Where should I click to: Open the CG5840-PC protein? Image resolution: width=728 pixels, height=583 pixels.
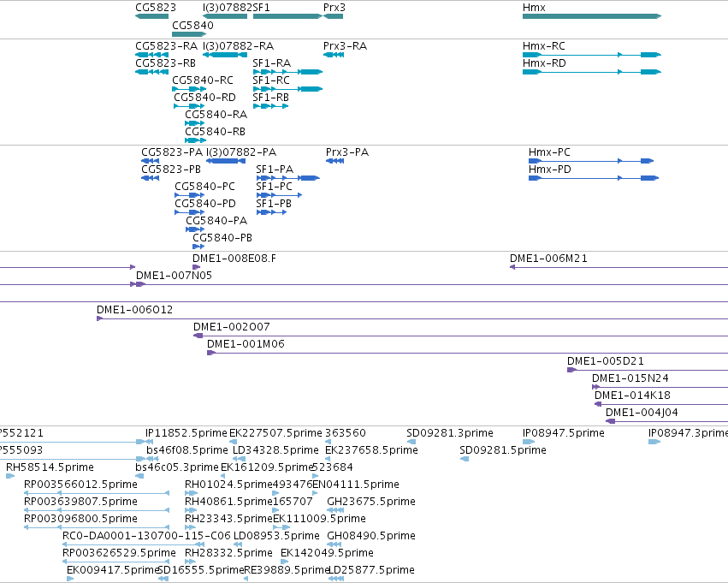[x=189, y=195]
